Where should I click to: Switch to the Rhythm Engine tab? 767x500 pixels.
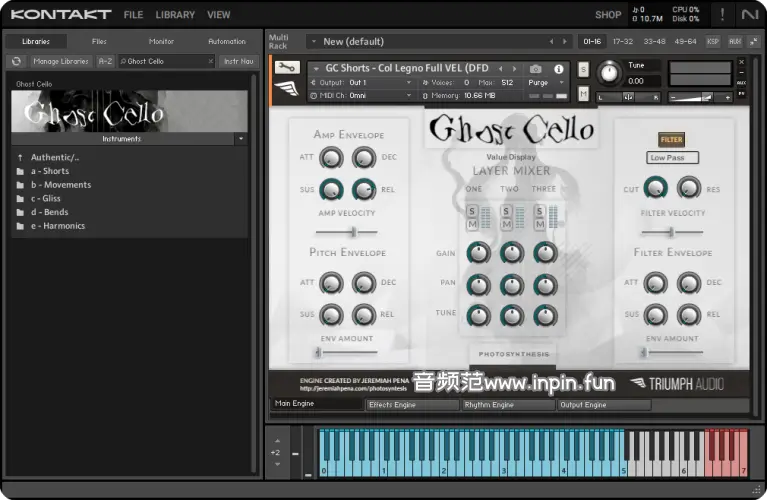(508, 405)
